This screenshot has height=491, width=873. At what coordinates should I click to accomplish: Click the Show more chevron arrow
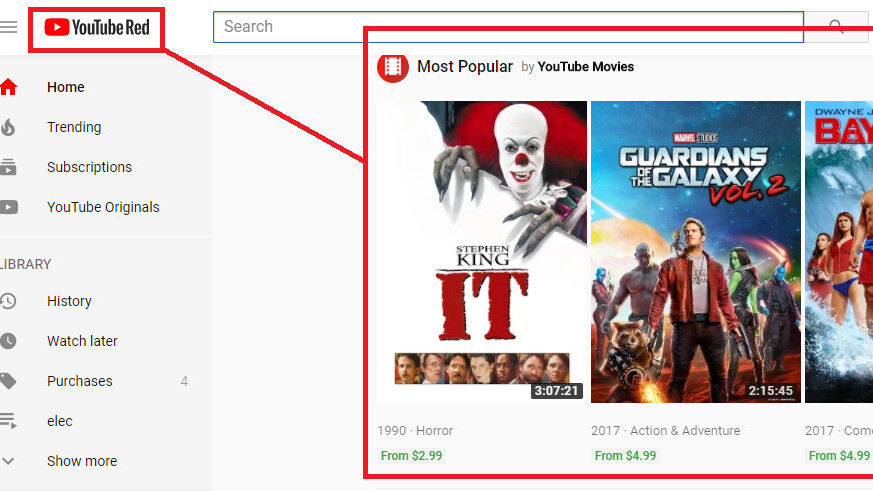[8, 461]
